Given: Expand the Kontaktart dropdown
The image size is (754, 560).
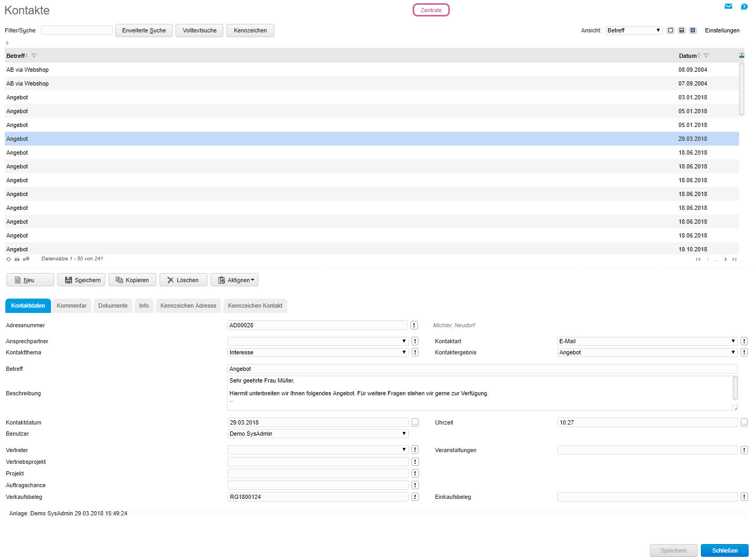Looking at the screenshot, I should [647, 341].
